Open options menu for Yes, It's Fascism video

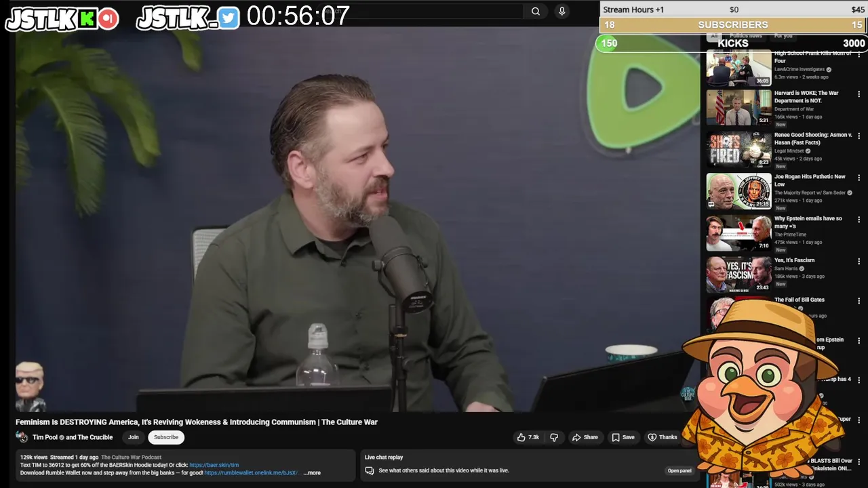tap(859, 262)
